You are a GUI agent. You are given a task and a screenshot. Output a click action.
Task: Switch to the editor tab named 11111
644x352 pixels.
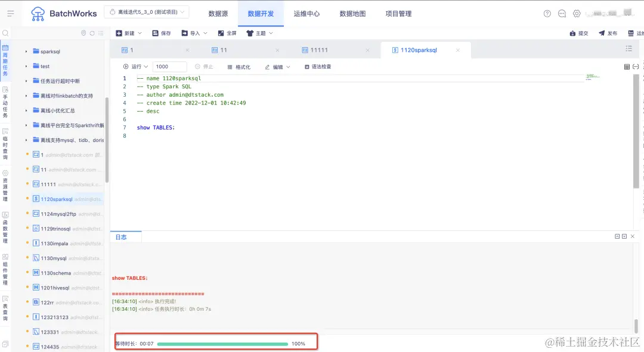[336, 50]
